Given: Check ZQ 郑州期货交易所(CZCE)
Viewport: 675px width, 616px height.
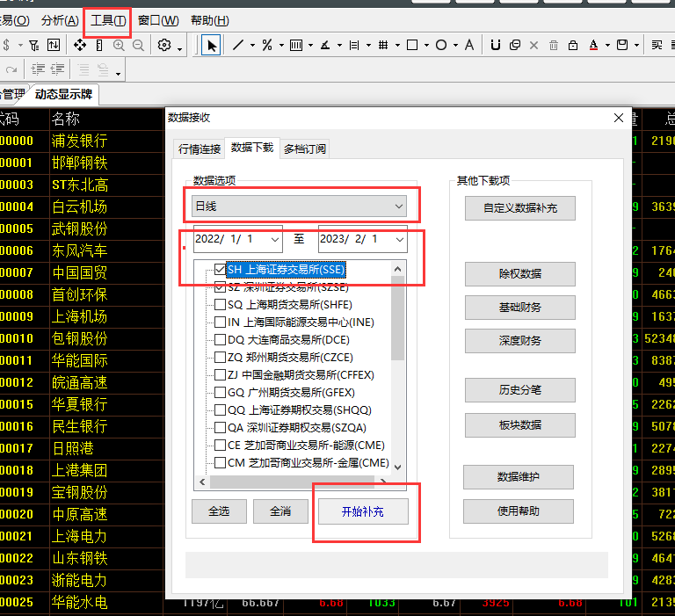Looking at the screenshot, I should pyautogui.click(x=220, y=358).
